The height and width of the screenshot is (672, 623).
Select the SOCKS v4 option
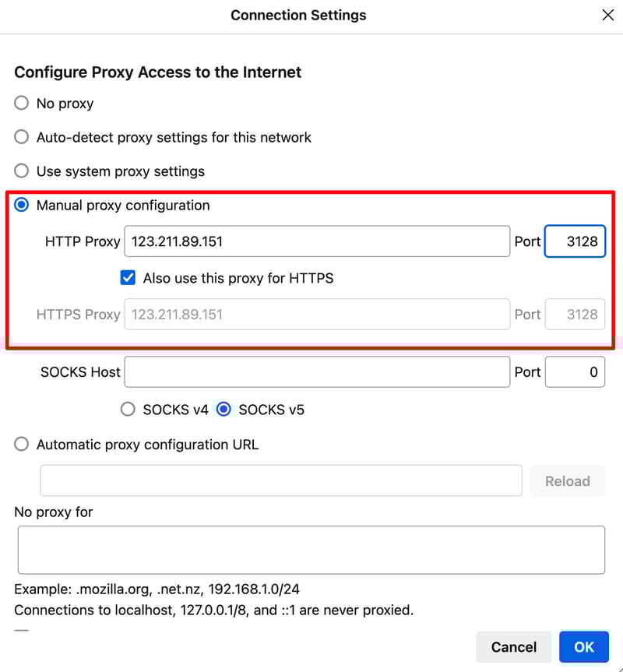(128, 410)
